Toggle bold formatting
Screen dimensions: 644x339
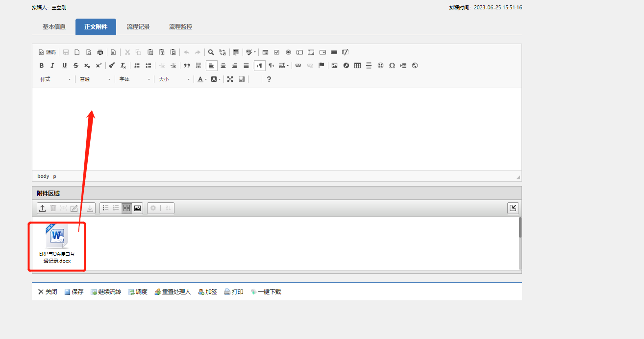click(x=42, y=65)
